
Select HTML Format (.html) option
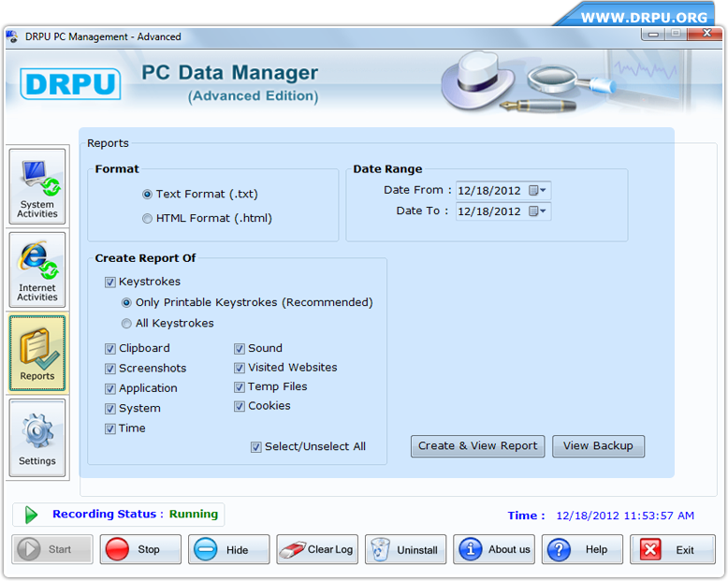pyautogui.click(x=147, y=218)
